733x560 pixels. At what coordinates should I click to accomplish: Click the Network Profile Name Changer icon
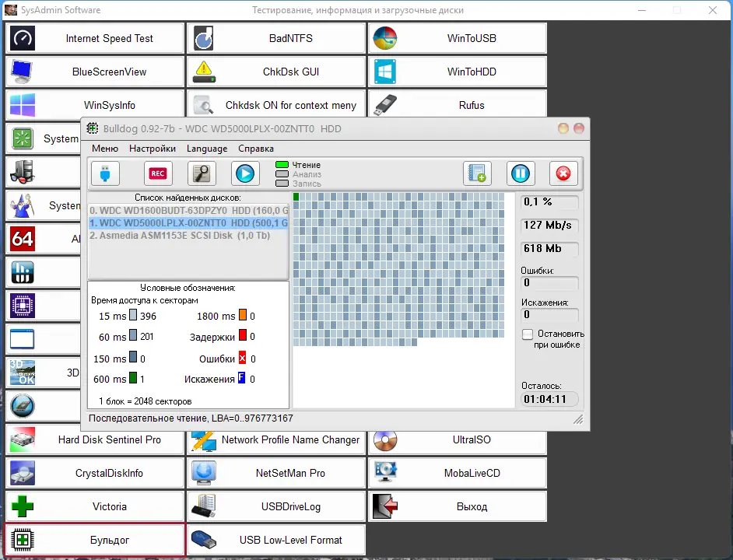click(204, 440)
